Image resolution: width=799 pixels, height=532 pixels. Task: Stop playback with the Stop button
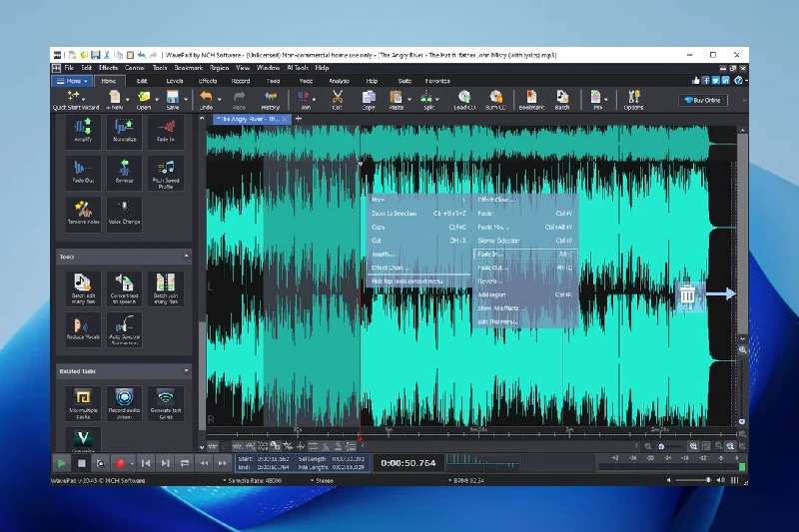click(x=81, y=463)
